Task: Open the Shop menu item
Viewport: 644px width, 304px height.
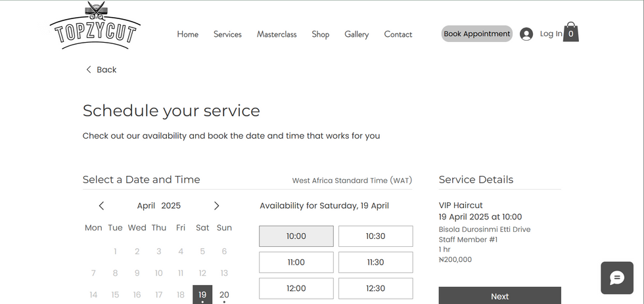Action: coord(321,34)
